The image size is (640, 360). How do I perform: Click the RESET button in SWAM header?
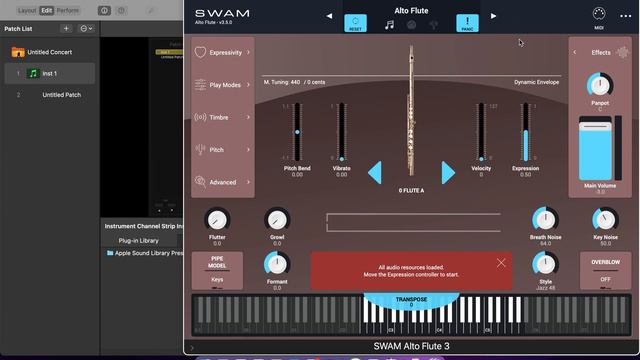click(355, 23)
